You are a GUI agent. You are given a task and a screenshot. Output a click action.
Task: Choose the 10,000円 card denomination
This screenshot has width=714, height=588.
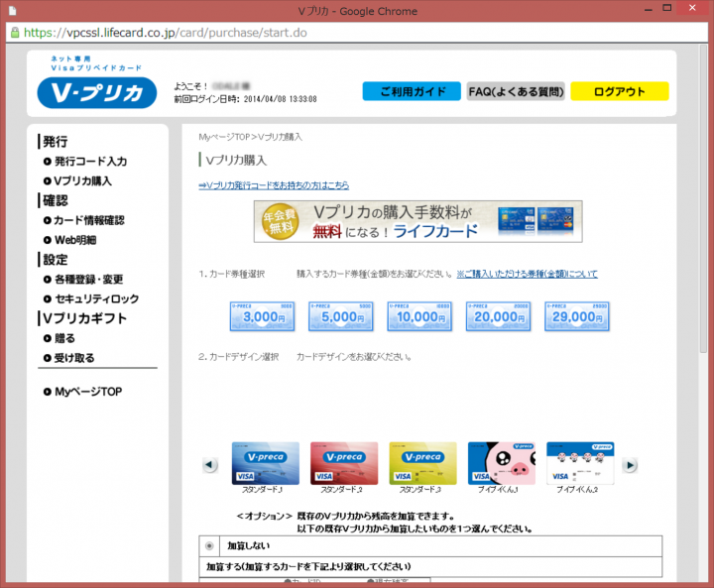(x=419, y=316)
